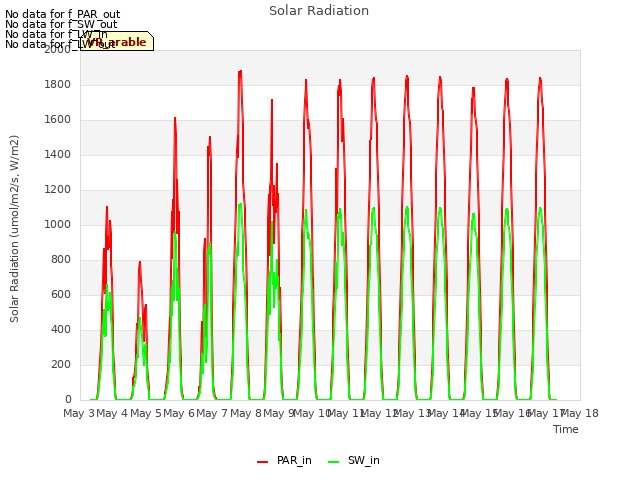Image resolution: width=640 pixels, height=480 pixels.
Task: Click the 1600 y-axis tick label
Action: pyautogui.click(x=58, y=120)
